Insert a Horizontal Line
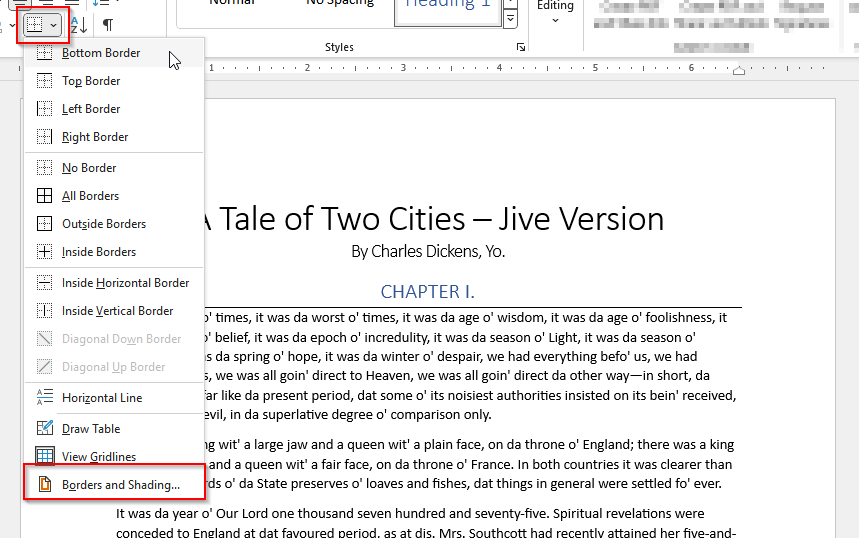The width and height of the screenshot is (859, 538). pyautogui.click(x=101, y=398)
